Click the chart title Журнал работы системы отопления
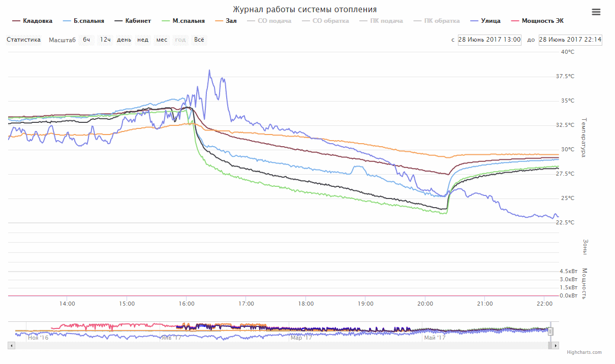 (305, 10)
